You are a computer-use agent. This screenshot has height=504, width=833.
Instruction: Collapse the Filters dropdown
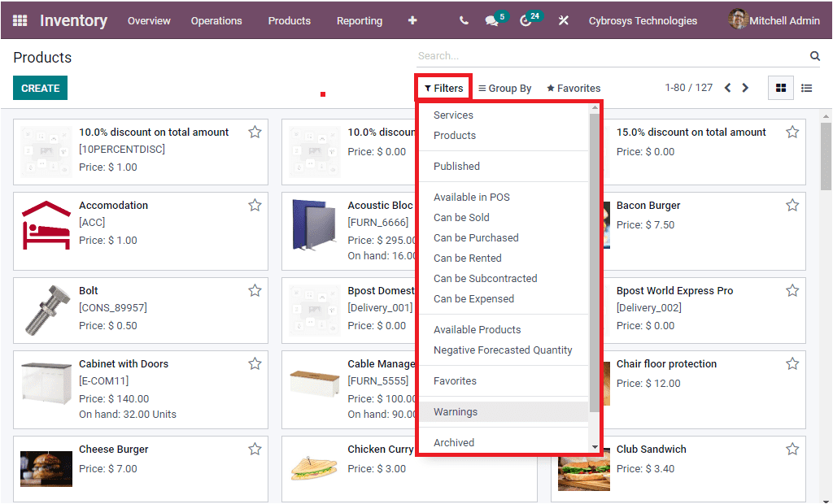[443, 87]
